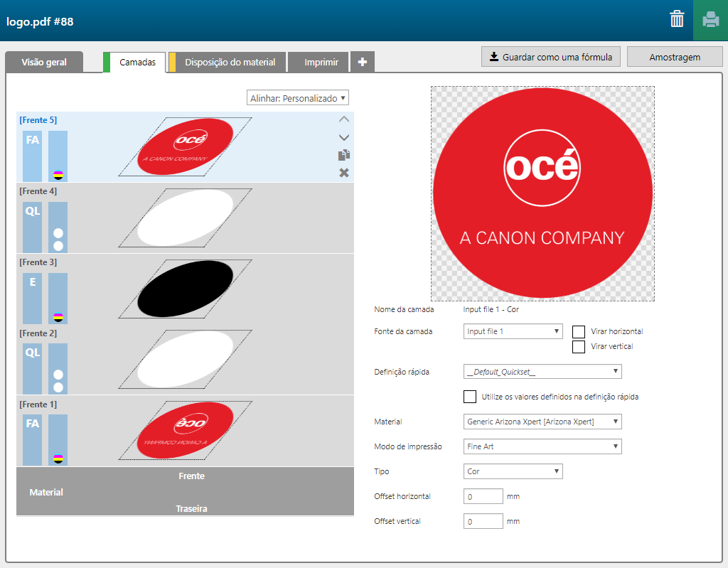Screen dimensions: 728x568
Task: Click the Amostragem button
Action: click(675, 57)
